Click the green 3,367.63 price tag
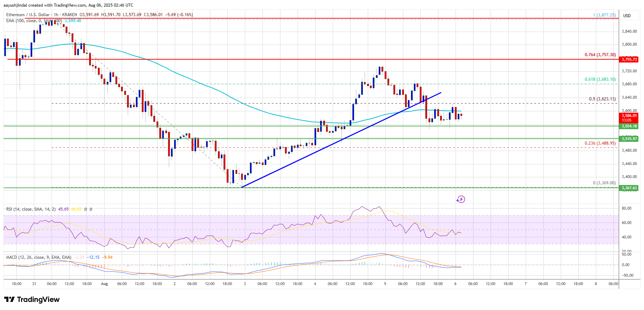This screenshot has width=644, height=310. [x=629, y=188]
